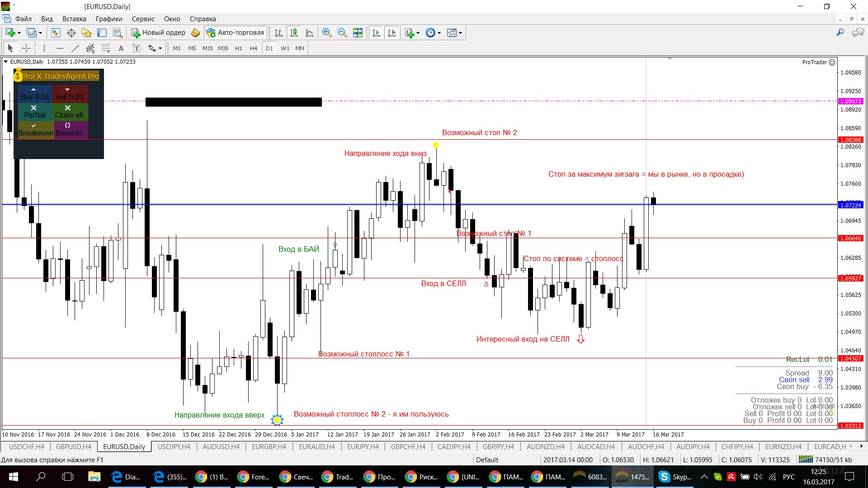Select the Fibonacci Retracement tool
The width and height of the screenshot is (868, 488).
click(x=106, y=48)
